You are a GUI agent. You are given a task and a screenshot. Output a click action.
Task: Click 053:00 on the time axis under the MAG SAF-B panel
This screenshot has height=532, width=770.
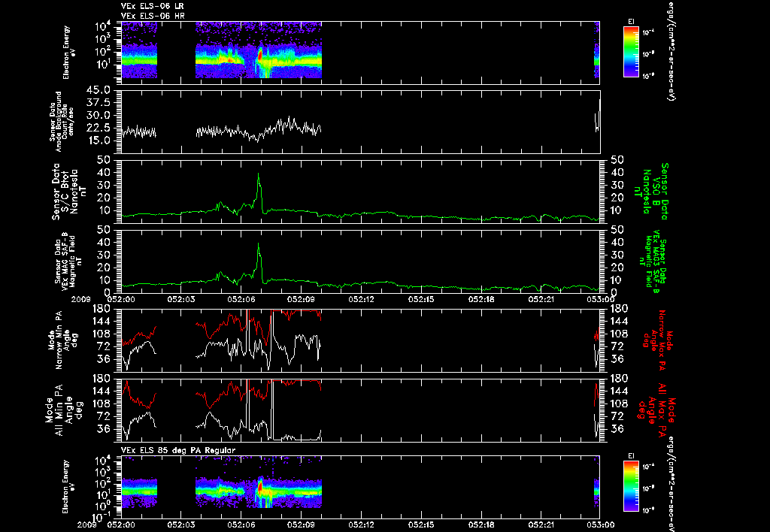(x=601, y=298)
